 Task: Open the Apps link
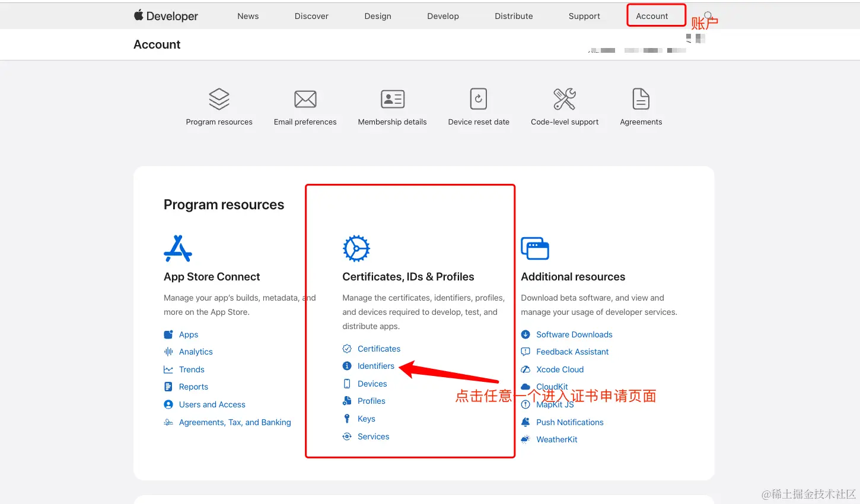click(x=189, y=334)
